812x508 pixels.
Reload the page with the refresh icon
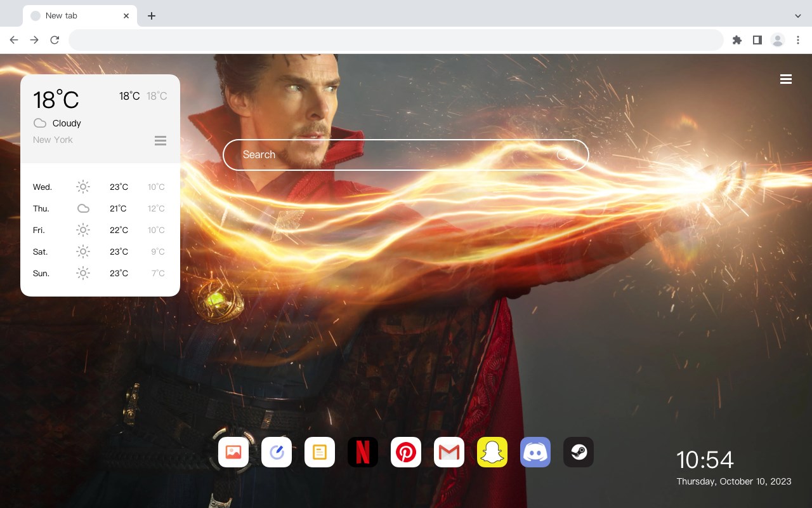(55, 40)
